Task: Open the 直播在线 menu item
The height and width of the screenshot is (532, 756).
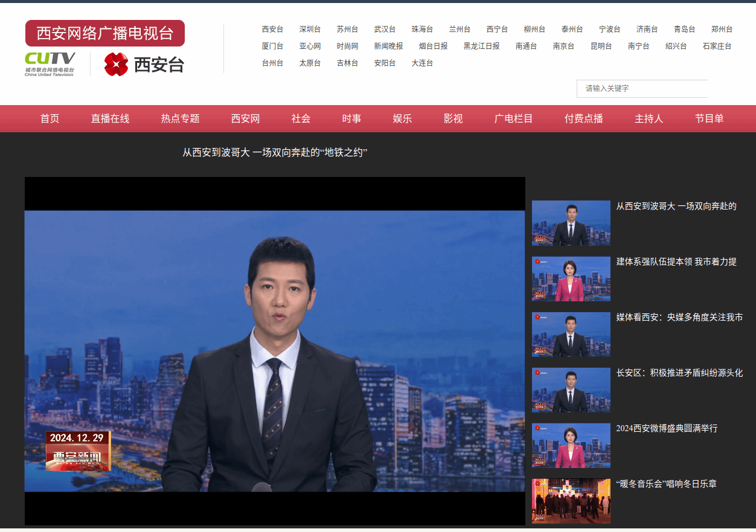Action: pyautogui.click(x=110, y=119)
